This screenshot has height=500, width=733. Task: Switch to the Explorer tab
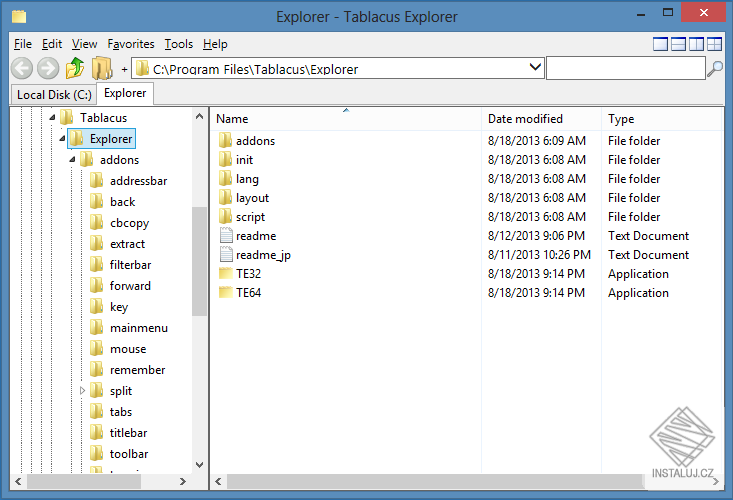pos(125,93)
